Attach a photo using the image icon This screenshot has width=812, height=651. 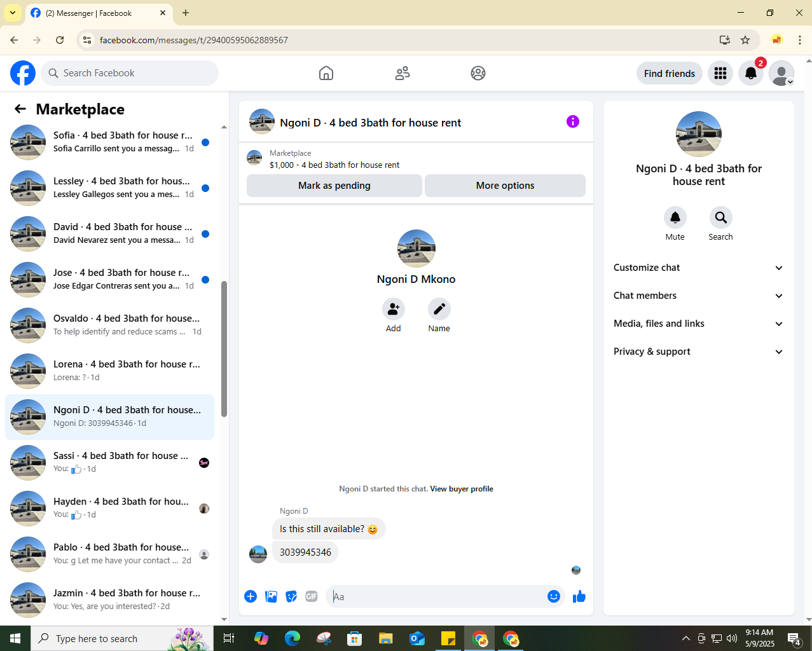click(271, 596)
